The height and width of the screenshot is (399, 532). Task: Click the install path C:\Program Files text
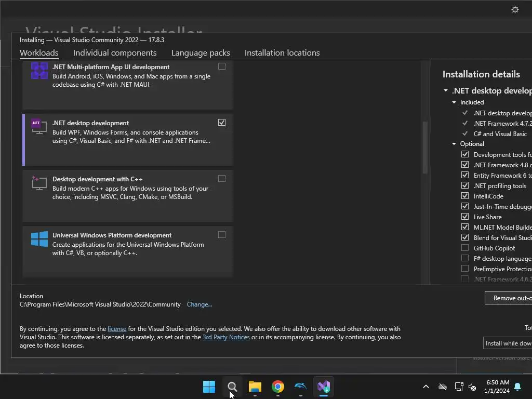[100, 304]
